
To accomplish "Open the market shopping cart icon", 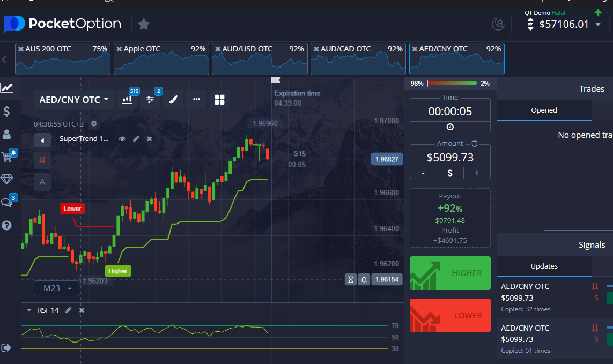I will [7, 157].
